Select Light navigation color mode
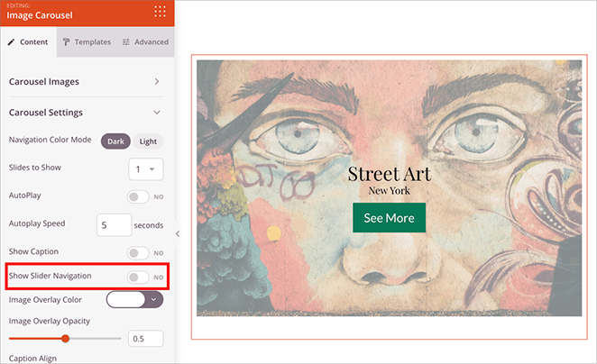The height and width of the screenshot is (364, 597). (149, 141)
